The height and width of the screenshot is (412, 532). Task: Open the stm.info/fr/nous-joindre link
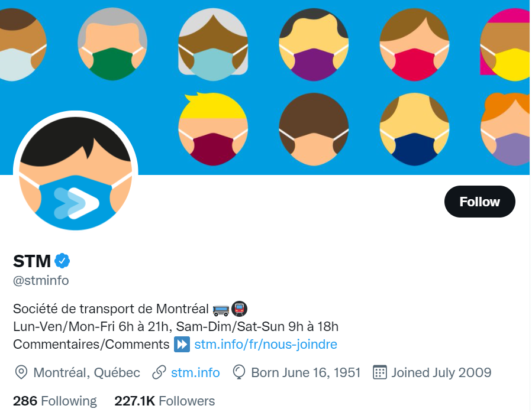266,344
